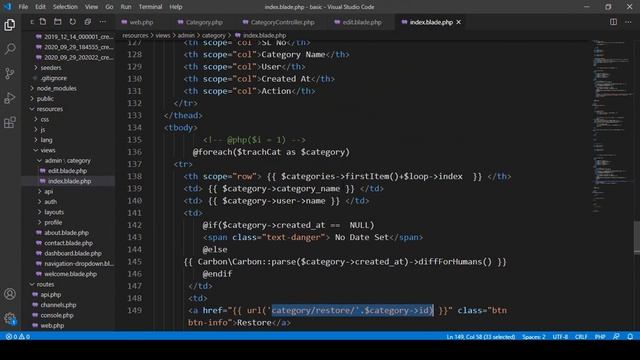Open the Manage gear icon
Viewport: 640px width, 360px height.
pos(10,318)
